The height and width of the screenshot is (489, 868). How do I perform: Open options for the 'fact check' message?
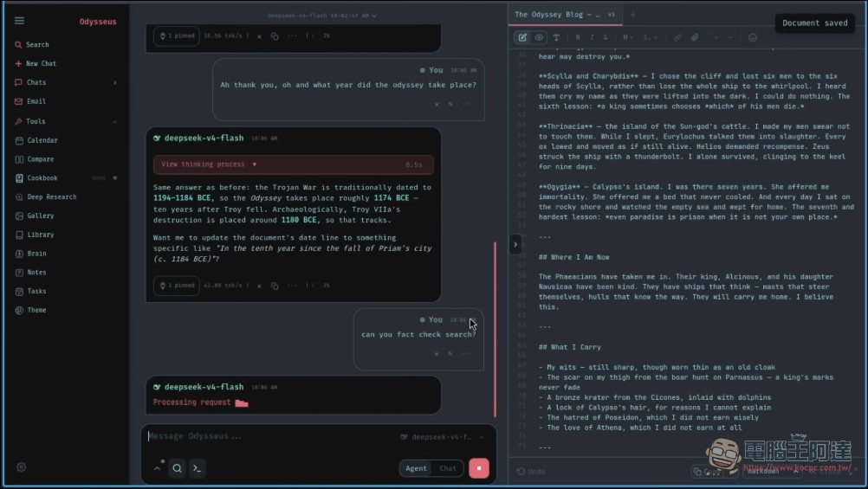pos(467,353)
